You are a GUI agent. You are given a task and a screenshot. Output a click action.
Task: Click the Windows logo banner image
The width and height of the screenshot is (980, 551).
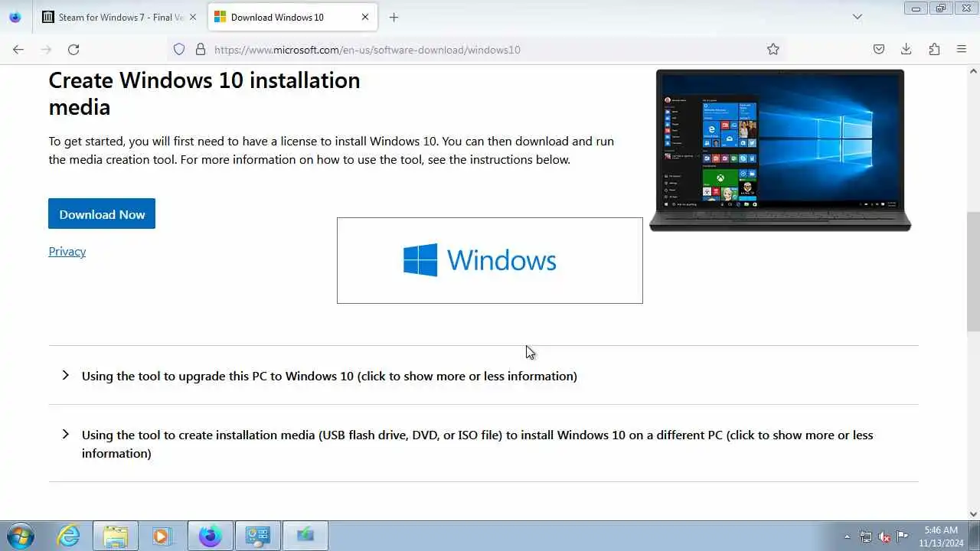pos(490,260)
